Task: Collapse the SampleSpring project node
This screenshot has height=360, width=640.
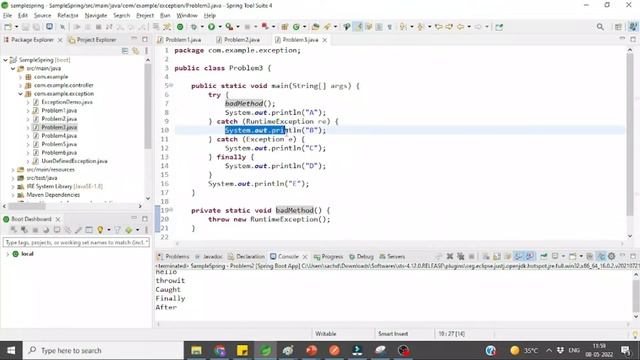Action: coord(5,60)
